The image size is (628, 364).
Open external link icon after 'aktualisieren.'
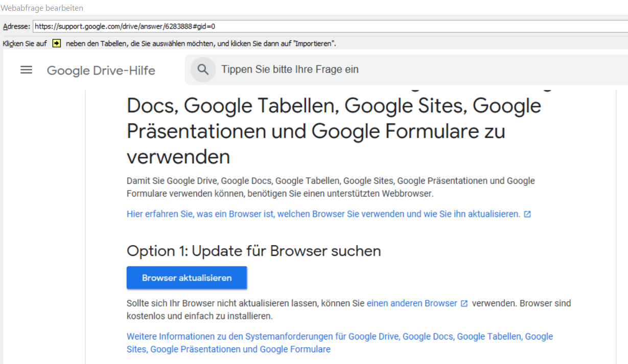click(x=528, y=214)
